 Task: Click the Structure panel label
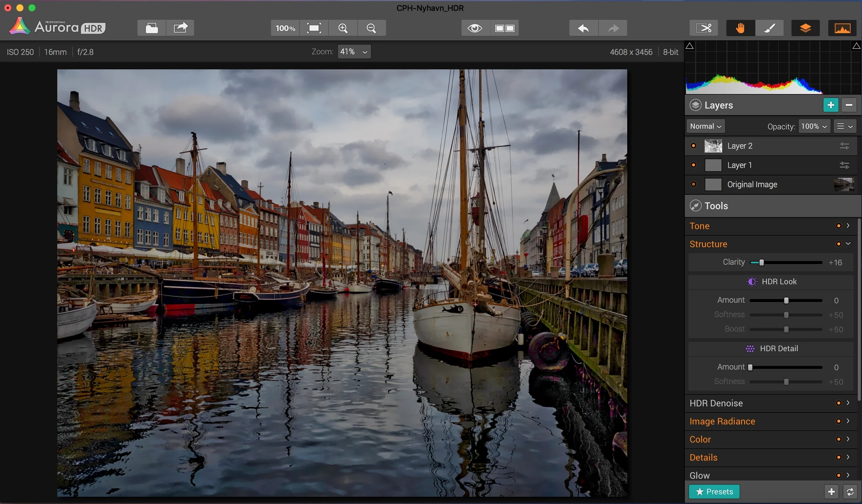point(708,244)
